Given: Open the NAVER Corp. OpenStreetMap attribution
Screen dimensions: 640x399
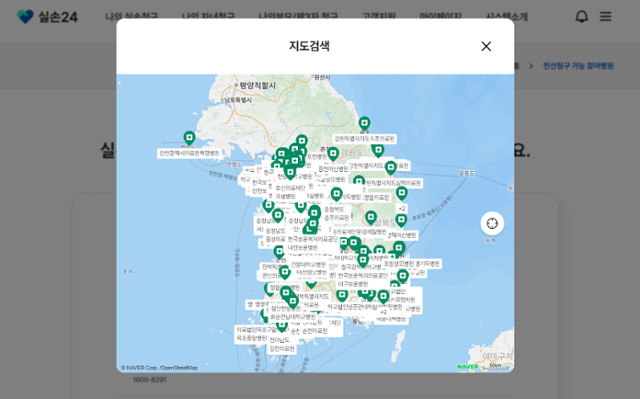Looking at the screenshot, I should 159,368.
